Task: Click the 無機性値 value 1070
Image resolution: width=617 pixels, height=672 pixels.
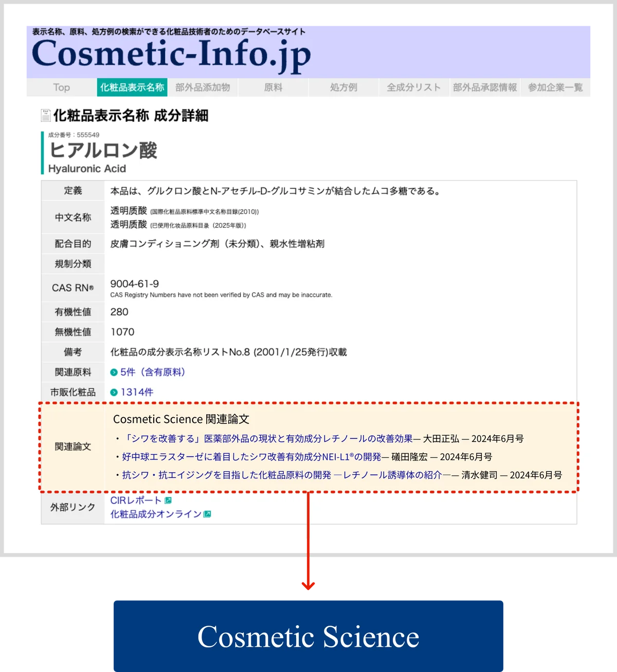Action: (122, 332)
